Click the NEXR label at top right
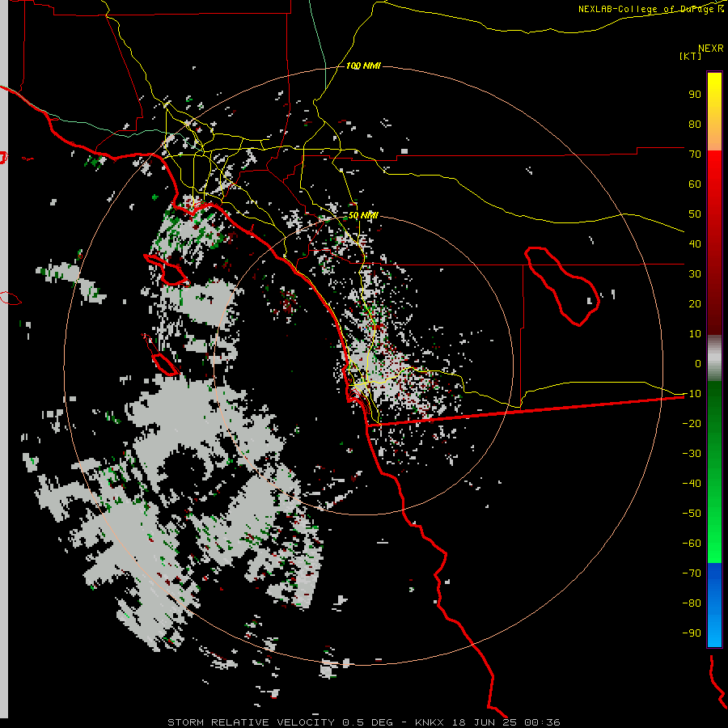The height and width of the screenshot is (728, 728). (x=711, y=49)
